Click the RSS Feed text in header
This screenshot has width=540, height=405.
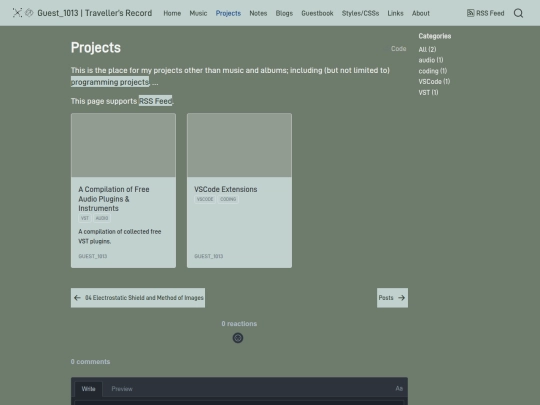tap(490, 13)
